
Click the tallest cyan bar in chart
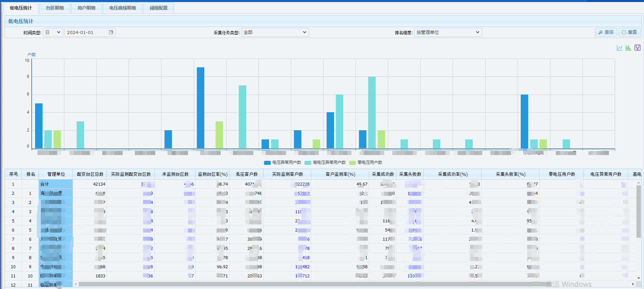tap(372, 113)
